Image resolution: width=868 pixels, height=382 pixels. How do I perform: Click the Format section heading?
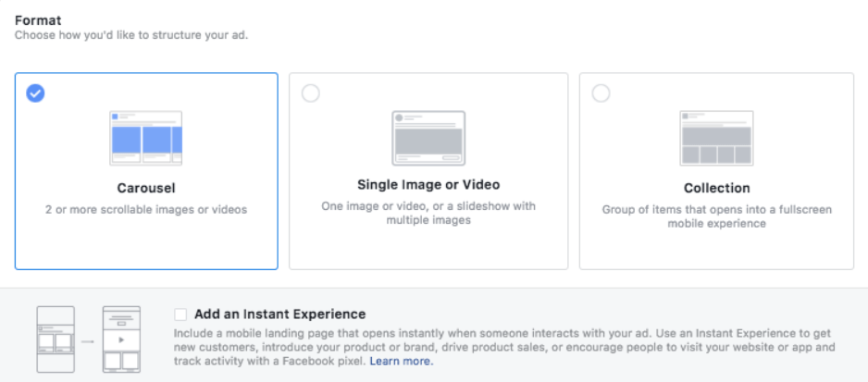38,20
